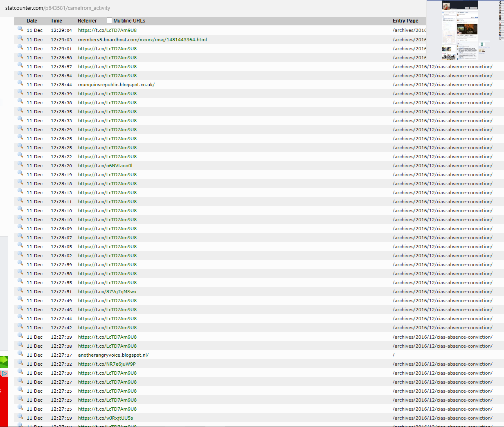
Task: Click magnifier icon for 12:28:02 row
Action: click(20, 254)
